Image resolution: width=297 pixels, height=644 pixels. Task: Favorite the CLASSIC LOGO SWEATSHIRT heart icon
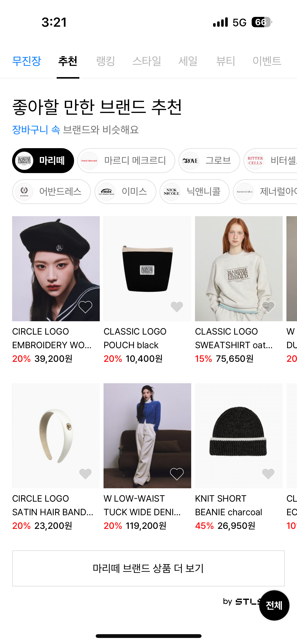pos(268,307)
